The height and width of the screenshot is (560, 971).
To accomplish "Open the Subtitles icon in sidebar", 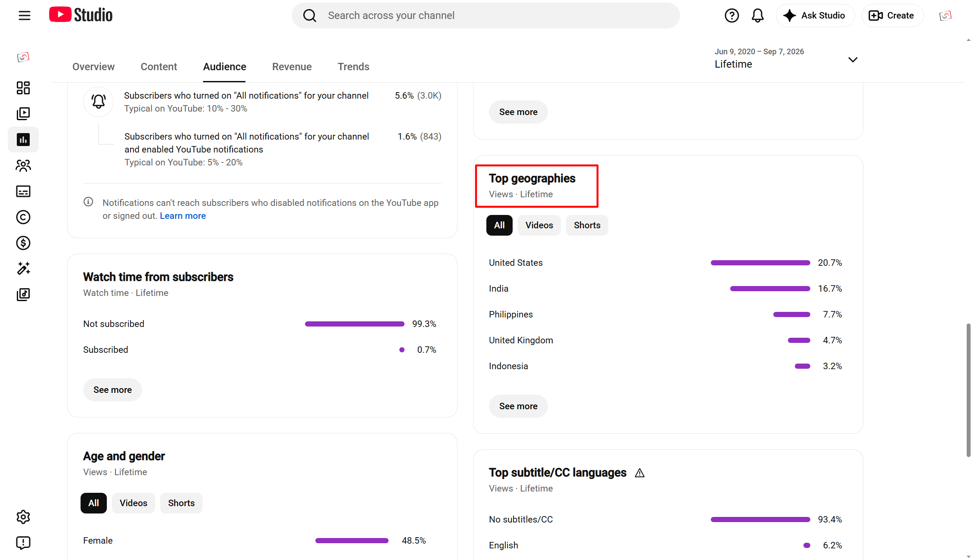I will [x=23, y=191].
